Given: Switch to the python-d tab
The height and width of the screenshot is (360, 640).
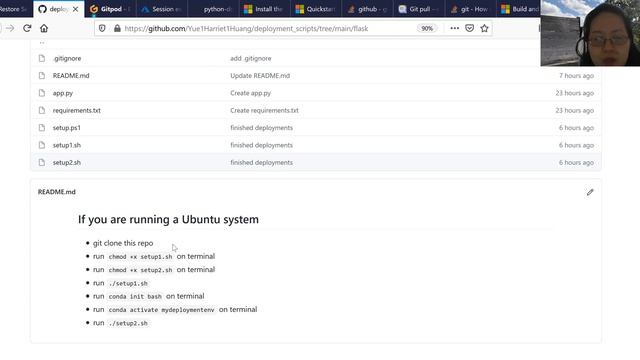Looking at the screenshot, I should click(213, 9).
